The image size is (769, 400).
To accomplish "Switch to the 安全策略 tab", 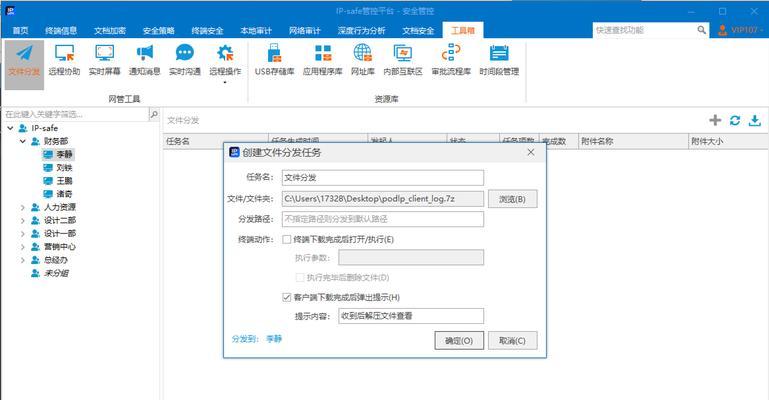I will [x=158, y=30].
